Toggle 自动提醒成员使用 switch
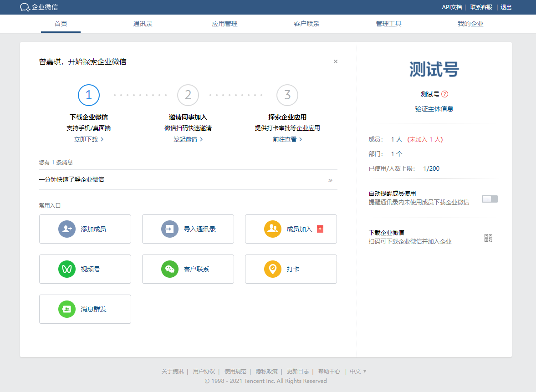This screenshot has height=392, width=536. click(x=490, y=199)
